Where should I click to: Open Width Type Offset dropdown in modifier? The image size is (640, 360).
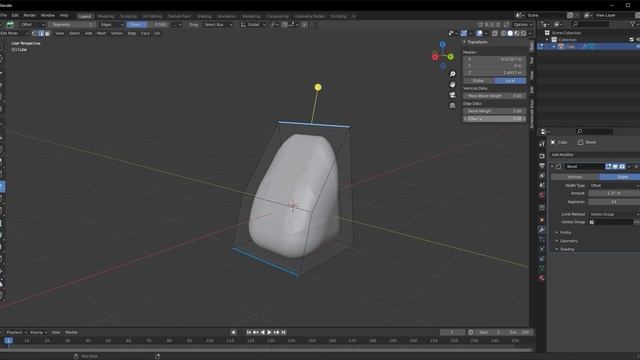click(x=614, y=186)
